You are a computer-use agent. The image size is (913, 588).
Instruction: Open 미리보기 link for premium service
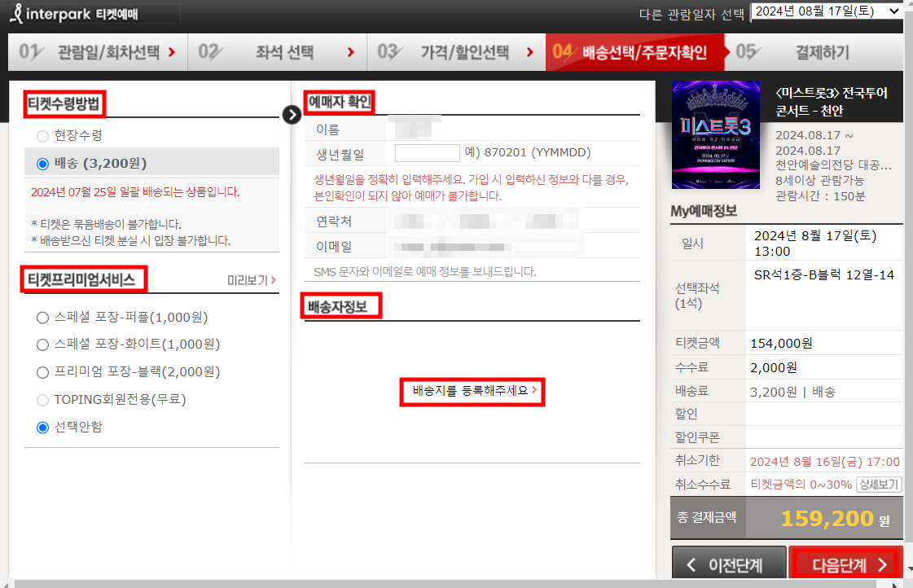pos(252,281)
